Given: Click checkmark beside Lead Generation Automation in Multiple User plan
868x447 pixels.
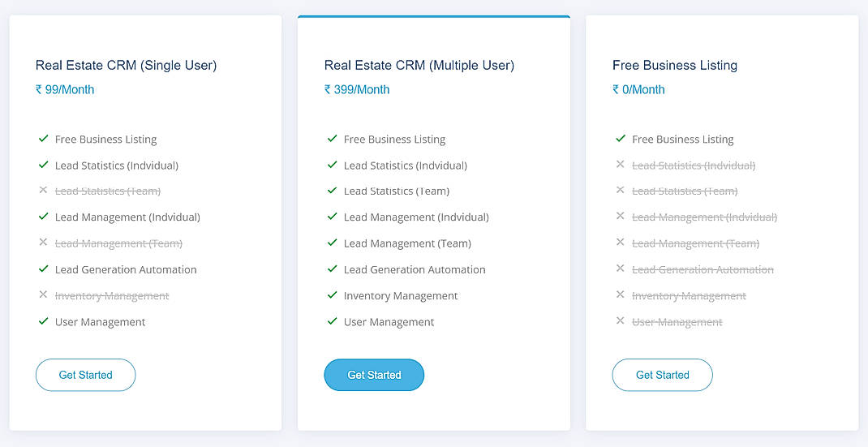Looking at the screenshot, I should 332,269.
